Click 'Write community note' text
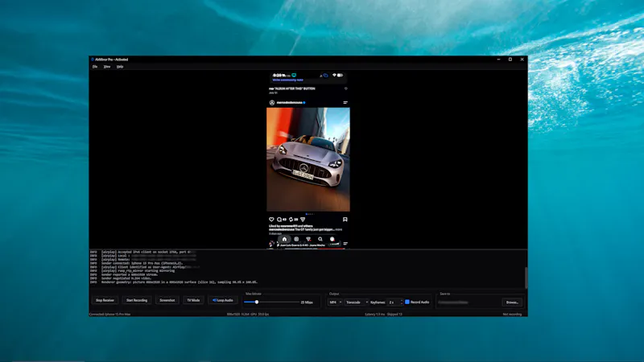 [288, 80]
